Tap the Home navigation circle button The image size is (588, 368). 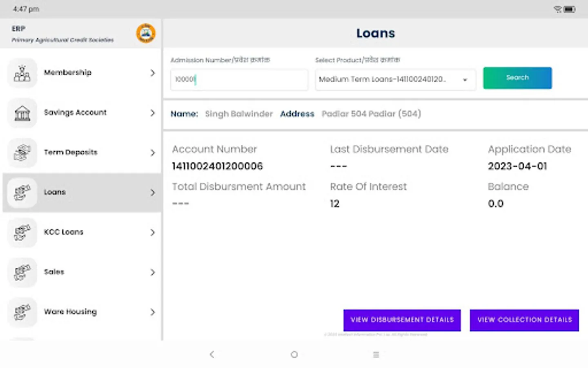pyautogui.click(x=294, y=355)
